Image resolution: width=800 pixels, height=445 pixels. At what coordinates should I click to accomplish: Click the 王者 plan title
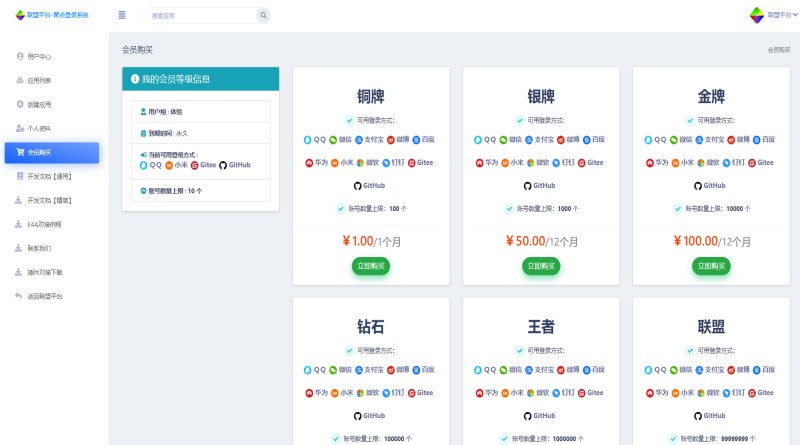tap(541, 327)
